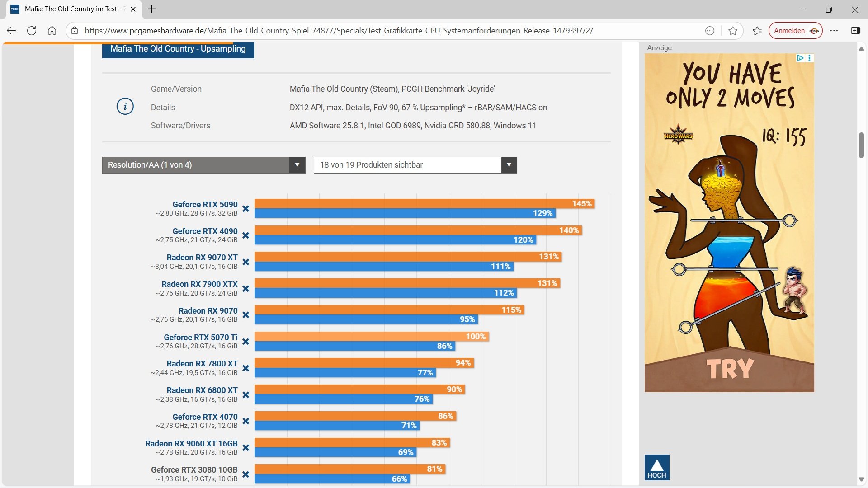
Task: Open browser settings three-dot menu
Action: click(834, 31)
